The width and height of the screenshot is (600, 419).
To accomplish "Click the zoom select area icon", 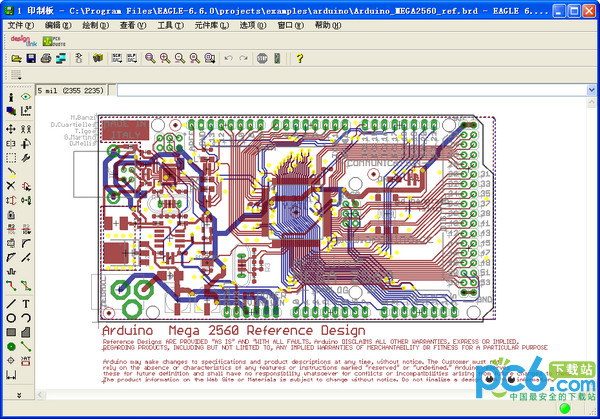I will pos(210,59).
